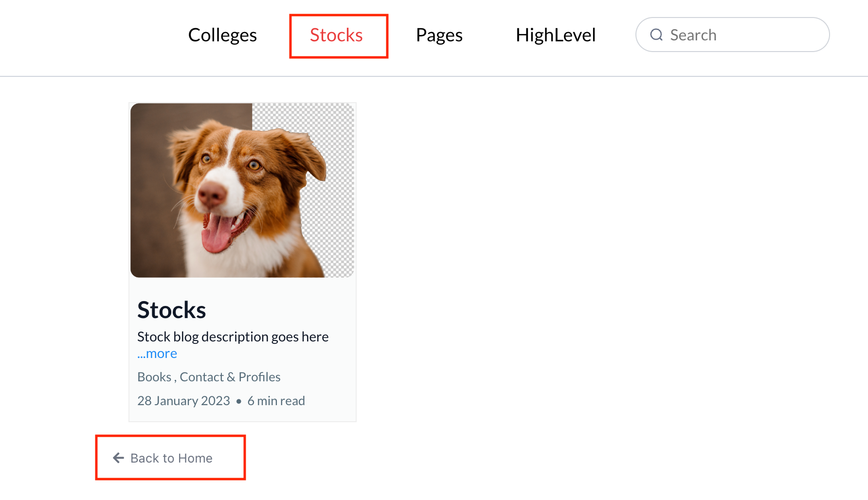The image size is (868, 500).
Task: Click the date '28 January 2023'
Action: click(183, 401)
